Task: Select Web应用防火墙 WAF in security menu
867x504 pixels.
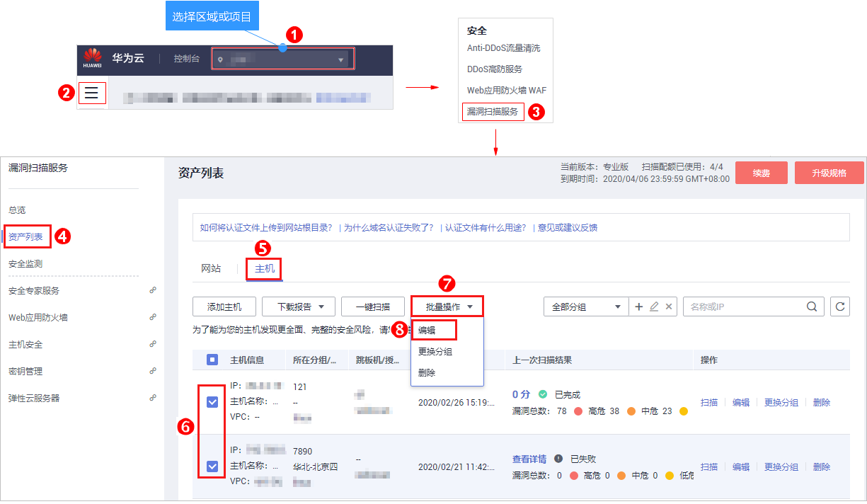Action: 507,91
